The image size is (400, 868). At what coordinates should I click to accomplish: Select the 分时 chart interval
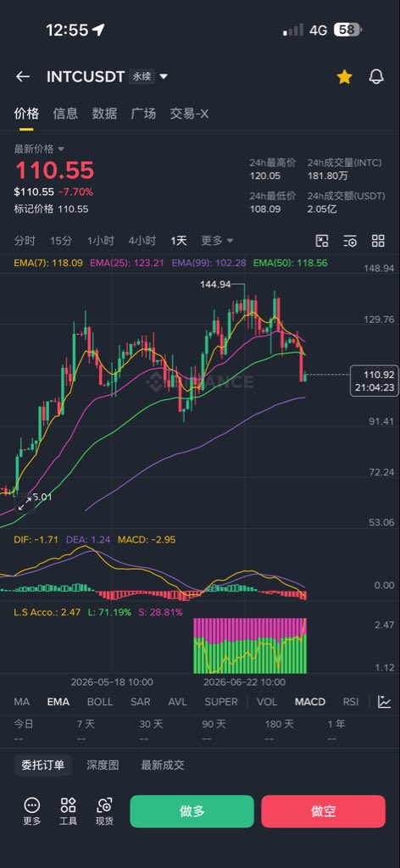tap(25, 241)
